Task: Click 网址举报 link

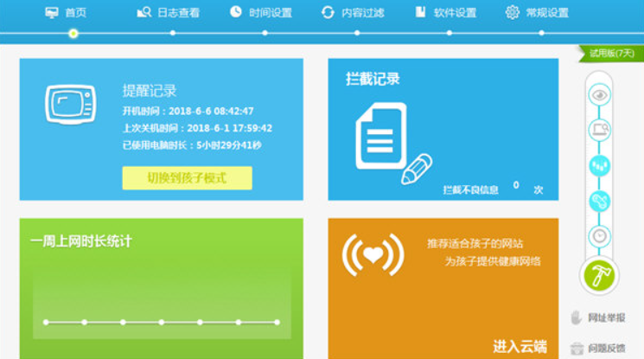Action: (x=606, y=317)
